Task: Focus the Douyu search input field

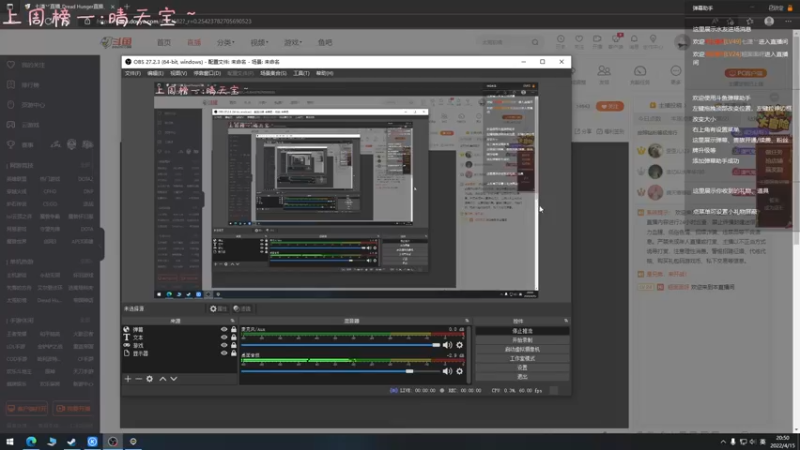Action: 503,42
